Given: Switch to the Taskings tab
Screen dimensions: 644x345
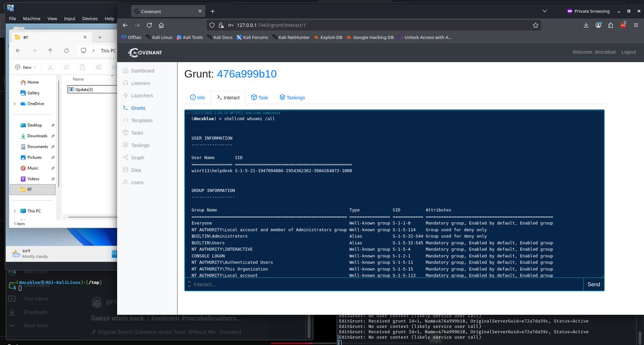Looking at the screenshot, I should [292, 98].
